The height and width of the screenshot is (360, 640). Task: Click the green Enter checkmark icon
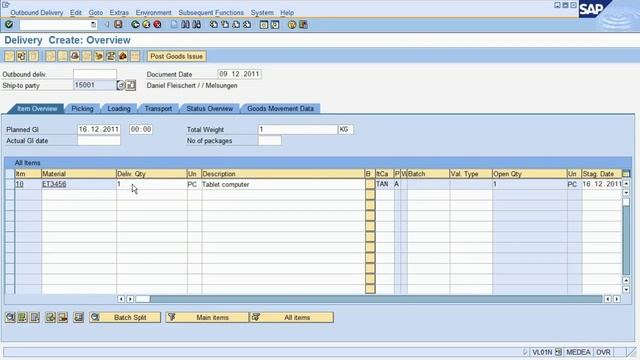9,24
